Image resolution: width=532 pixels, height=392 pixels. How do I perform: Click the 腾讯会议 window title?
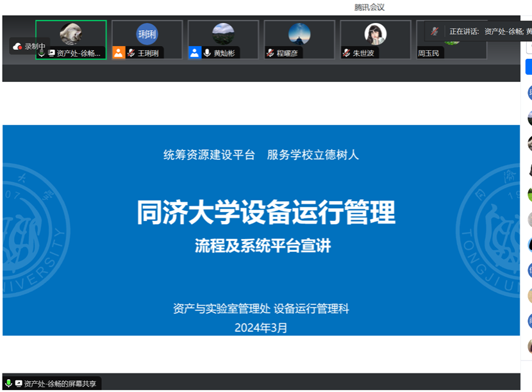click(x=369, y=7)
